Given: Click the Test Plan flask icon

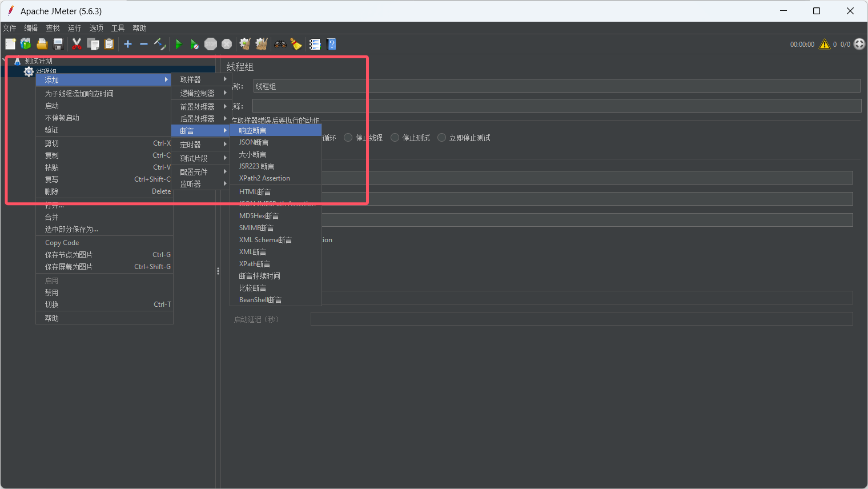Looking at the screenshot, I should [x=18, y=61].
